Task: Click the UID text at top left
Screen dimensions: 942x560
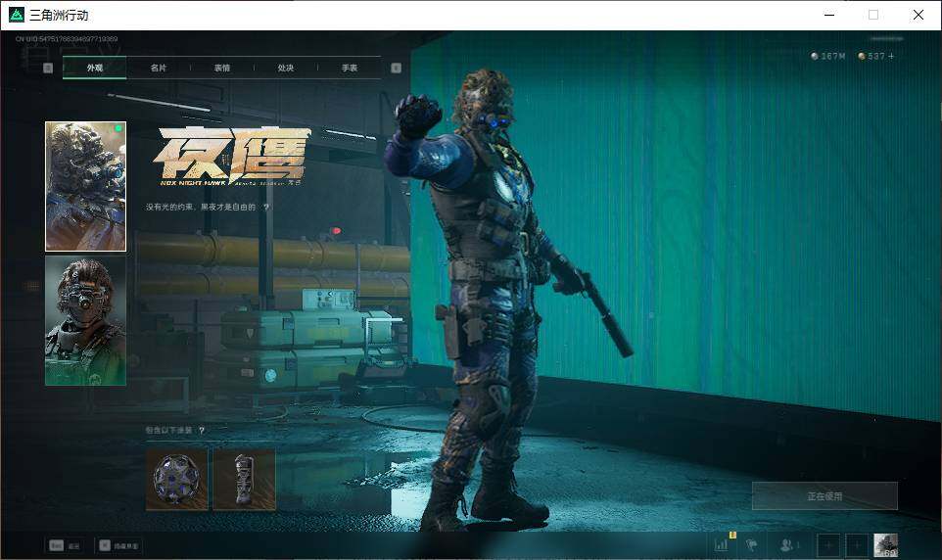Action: pyautogui.click(x=67, y=39)
